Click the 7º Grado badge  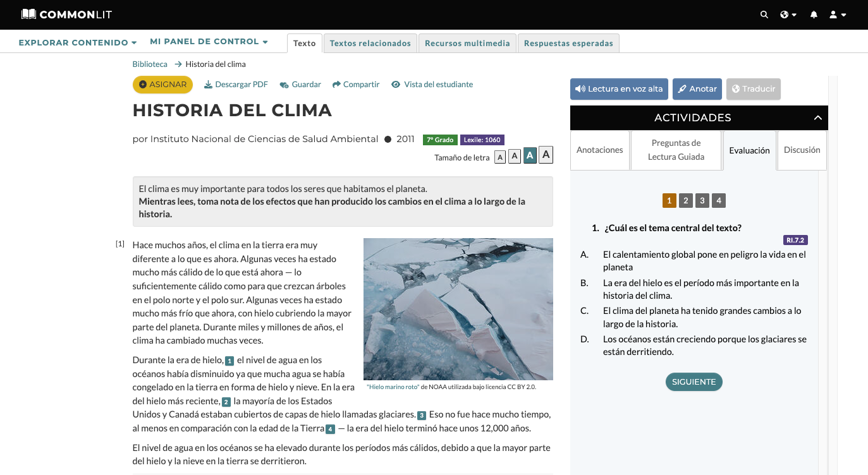440,140
